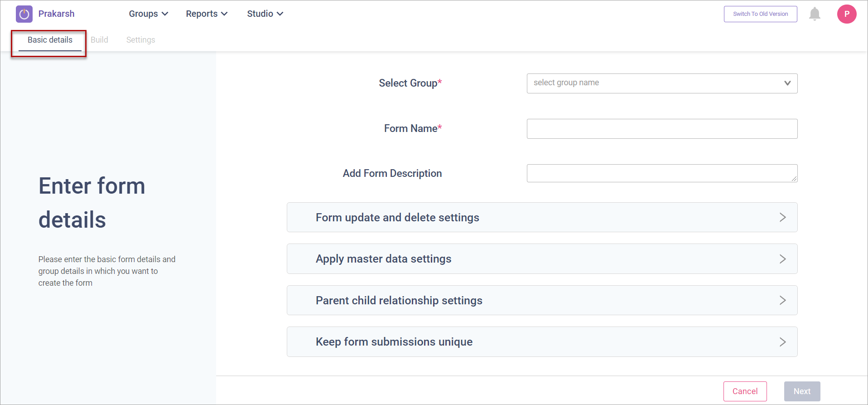Click the Add Form Description textarea
The width and height of the screenshot is (868, 405).
(x=662, y=173)
